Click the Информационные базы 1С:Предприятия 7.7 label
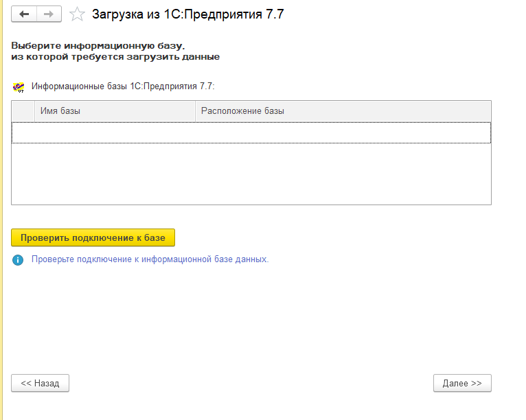This screenshot has width=526, height=420. click(123, 86)
